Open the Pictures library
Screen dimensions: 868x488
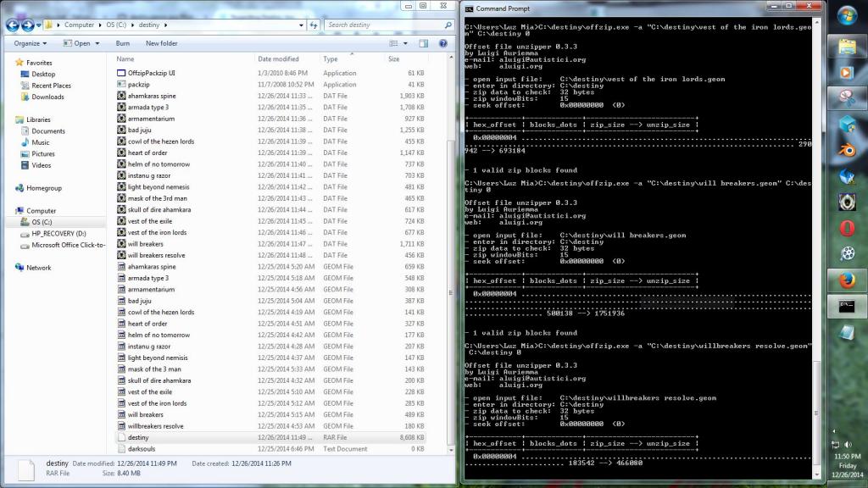tap(43, 154)
